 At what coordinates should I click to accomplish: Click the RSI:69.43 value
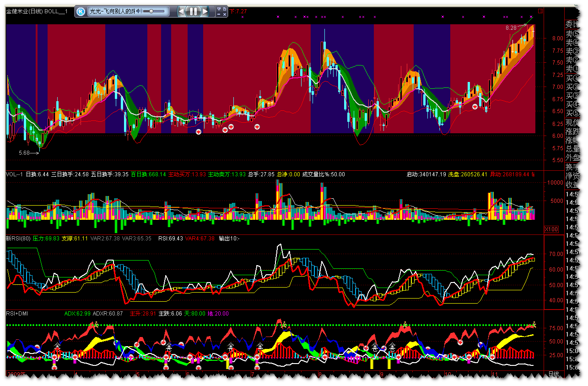pos(171,239)
